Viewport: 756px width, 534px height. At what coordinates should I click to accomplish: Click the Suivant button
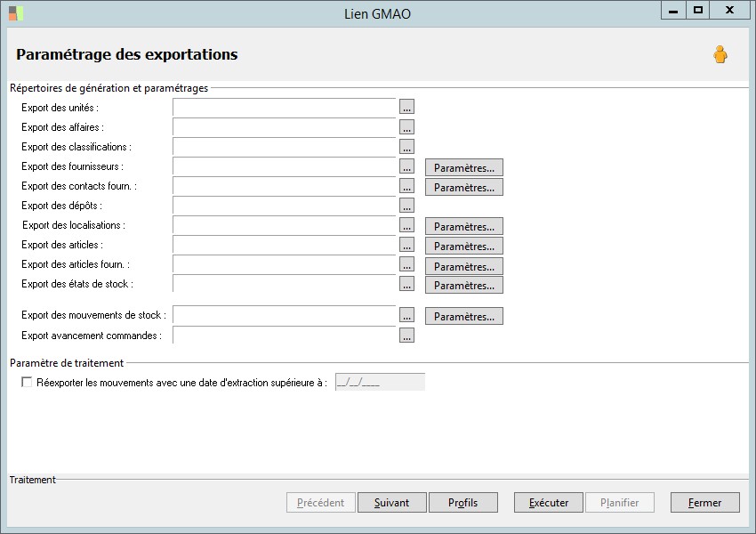point(392,503)
